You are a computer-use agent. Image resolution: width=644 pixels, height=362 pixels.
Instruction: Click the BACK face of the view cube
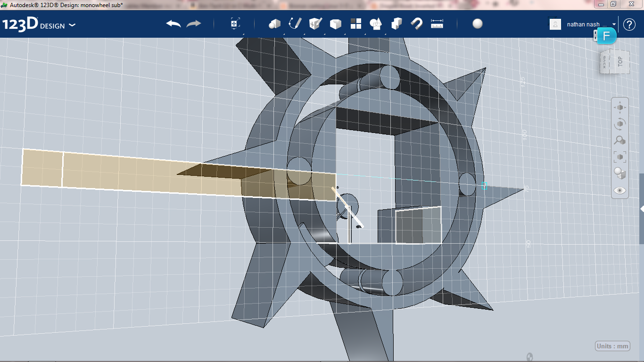click(605, 63)
